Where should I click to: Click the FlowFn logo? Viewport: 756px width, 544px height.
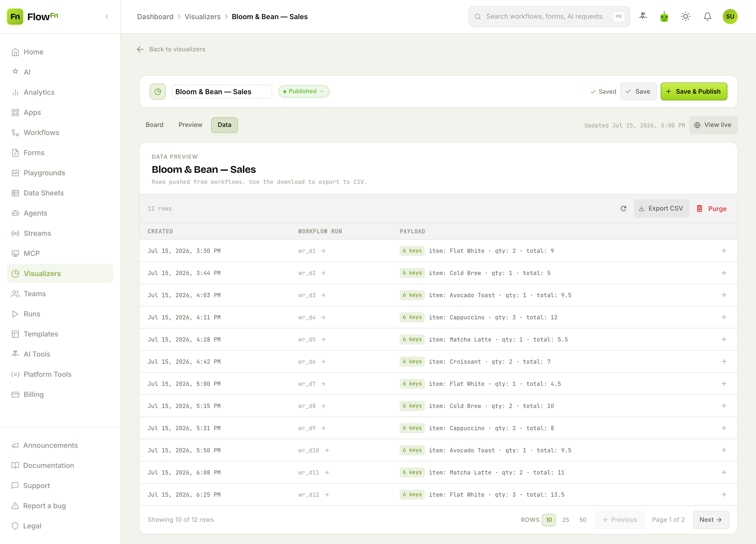coord(33,17)
